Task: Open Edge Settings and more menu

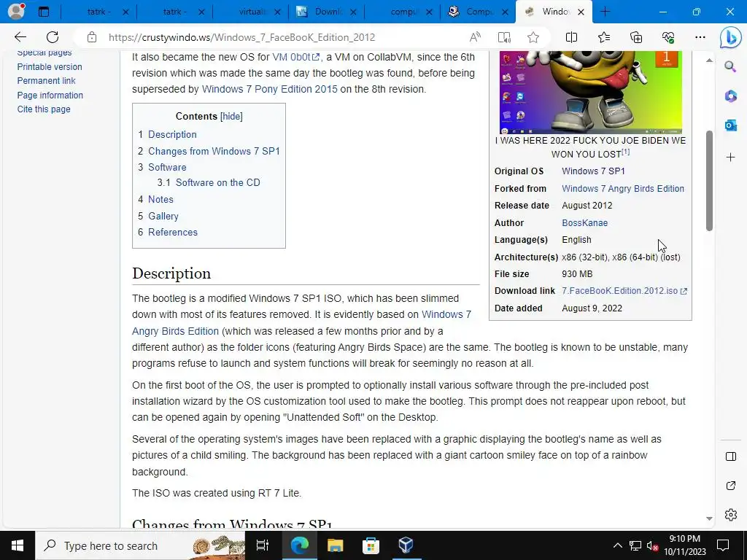Action: (x=700, y=37)
